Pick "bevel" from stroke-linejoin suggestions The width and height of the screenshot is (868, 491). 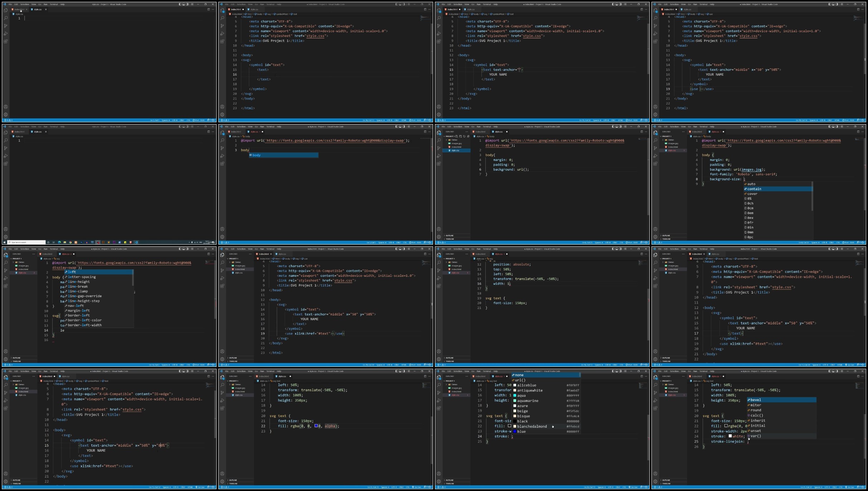756,400
